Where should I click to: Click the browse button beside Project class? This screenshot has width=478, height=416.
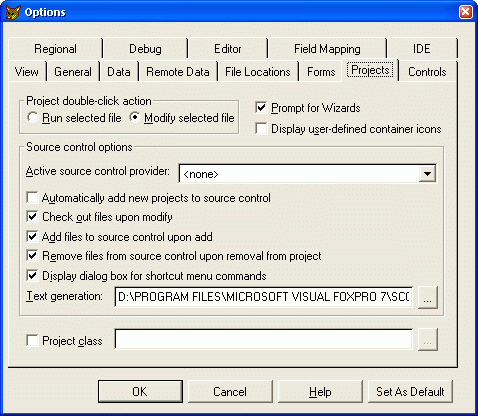pyautogui.click(x=428, y=340)
